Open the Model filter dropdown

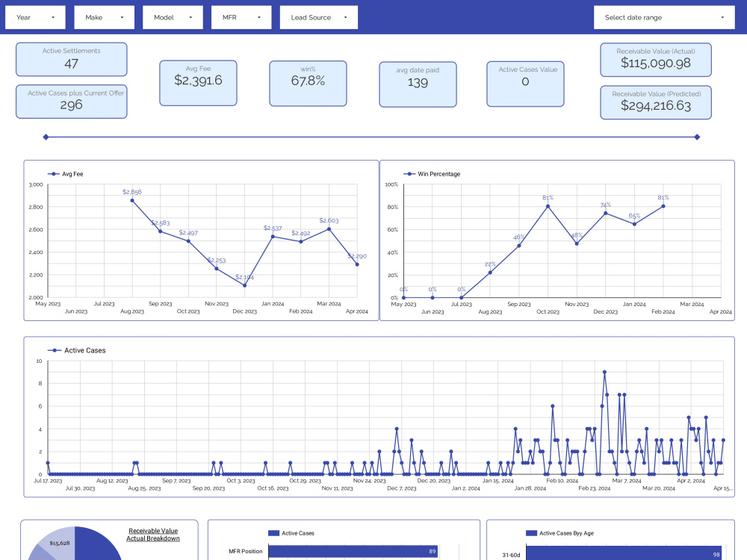tap(173, 18)
